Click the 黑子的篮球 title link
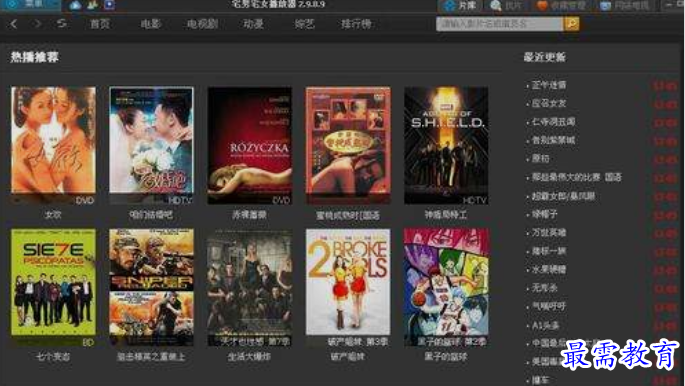This screenshot has width=685, height=386. coord(446,357)
